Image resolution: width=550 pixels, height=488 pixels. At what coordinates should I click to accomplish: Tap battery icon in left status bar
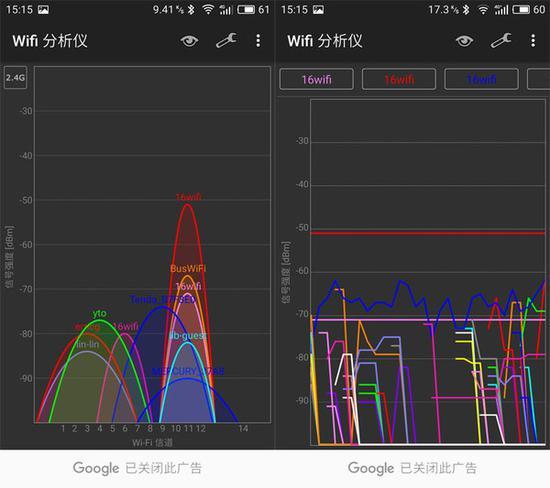(x=246, y=9)
